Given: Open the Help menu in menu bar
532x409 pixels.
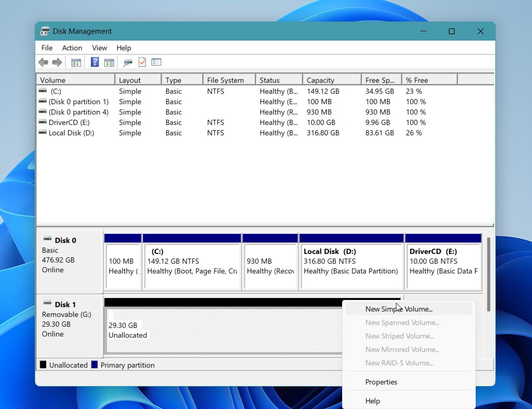Looking at the screenshot, I should coord(124,48).
